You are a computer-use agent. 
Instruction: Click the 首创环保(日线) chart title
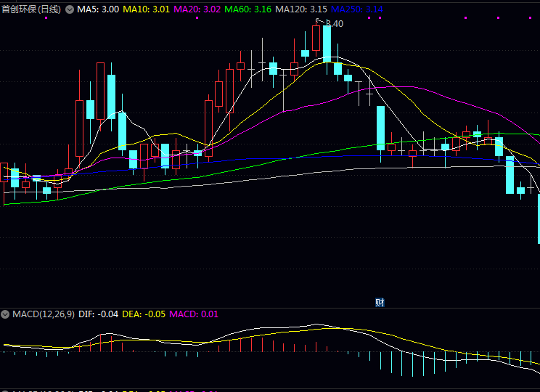click(31, 9)
